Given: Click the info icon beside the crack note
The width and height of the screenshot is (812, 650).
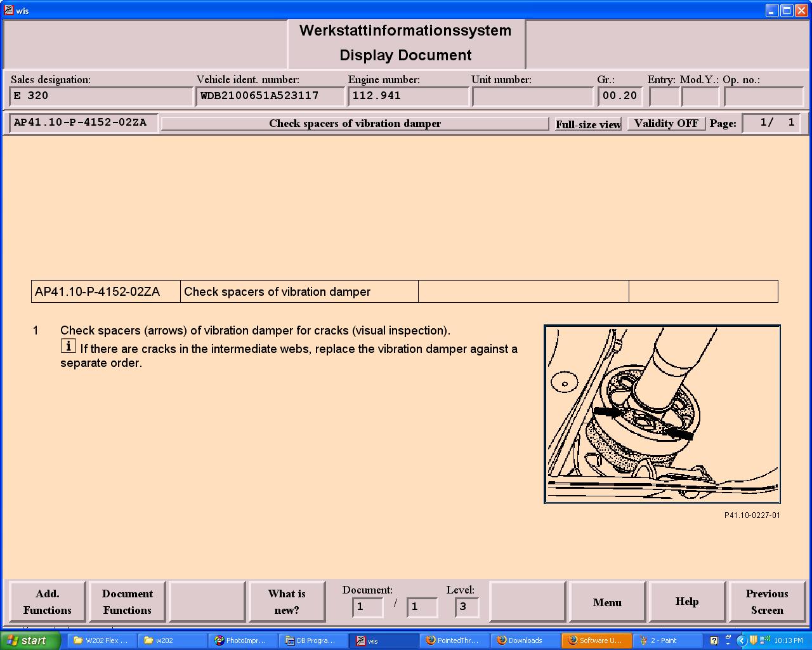Looking at the screenshot, I should coord(69,346).
